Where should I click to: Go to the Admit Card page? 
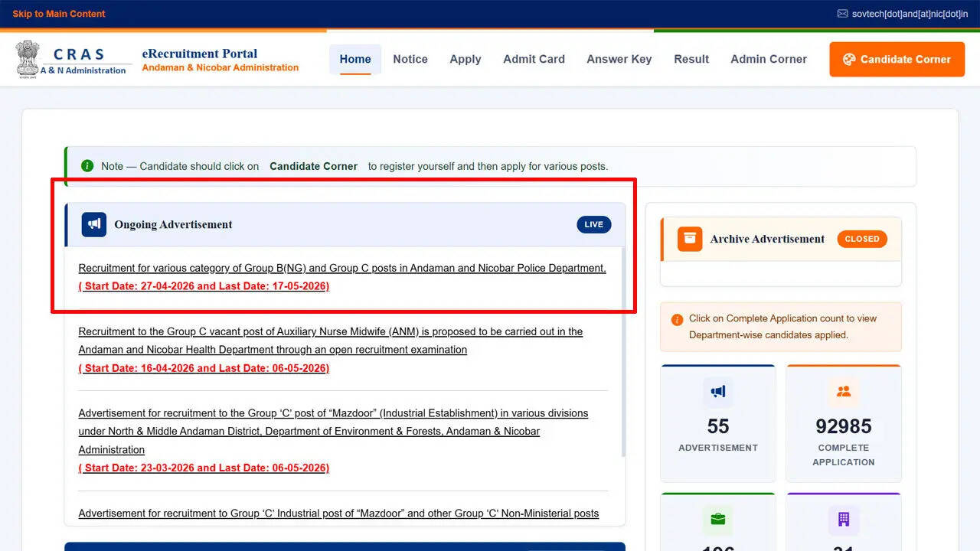(534, 59)
